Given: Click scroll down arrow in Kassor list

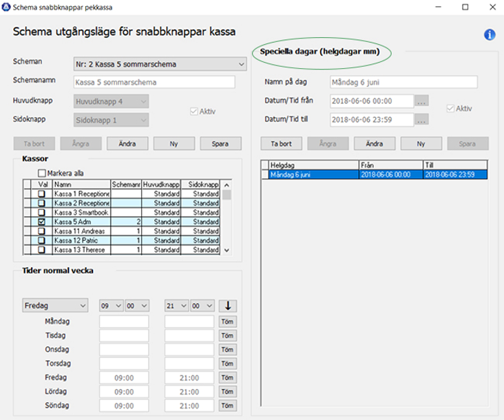Looking at the screenshot, I should [x=227, y=251].
